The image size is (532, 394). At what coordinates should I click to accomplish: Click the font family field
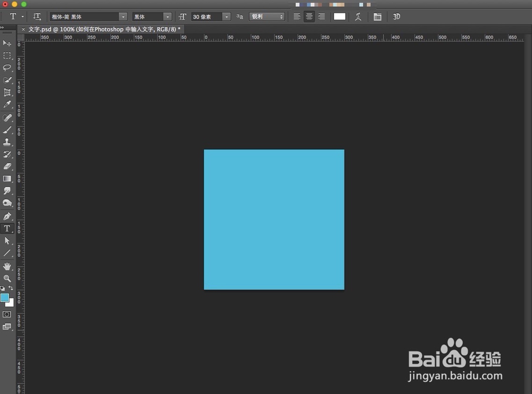(x=85, y=16)
